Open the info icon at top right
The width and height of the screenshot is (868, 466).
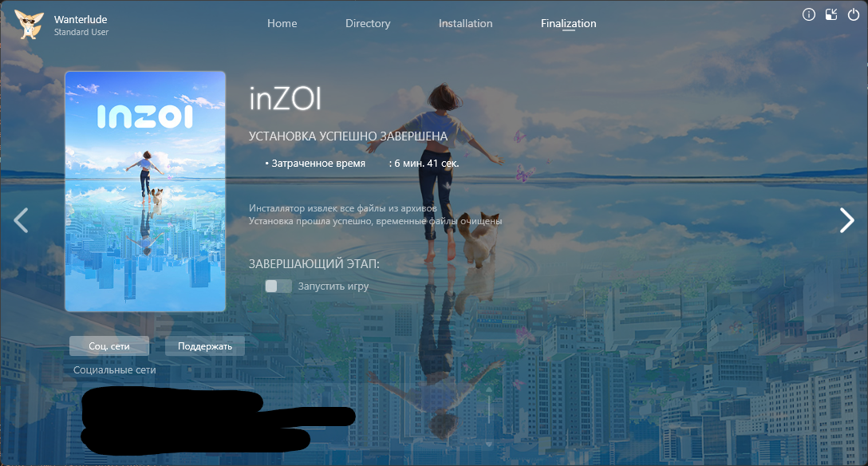coord(809,15)
